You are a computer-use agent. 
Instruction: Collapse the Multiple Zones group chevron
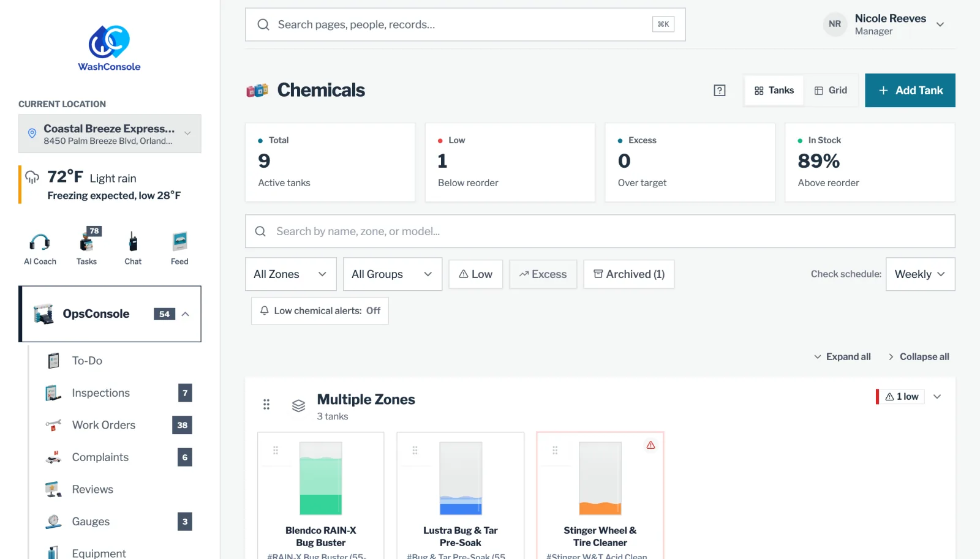click(937, 397)
